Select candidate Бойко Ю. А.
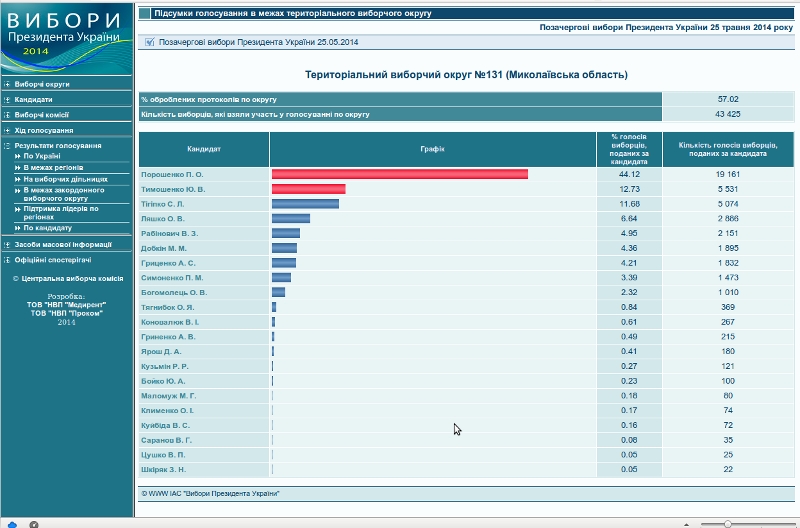This screenshot has width=800, height=528. [163, 382]
